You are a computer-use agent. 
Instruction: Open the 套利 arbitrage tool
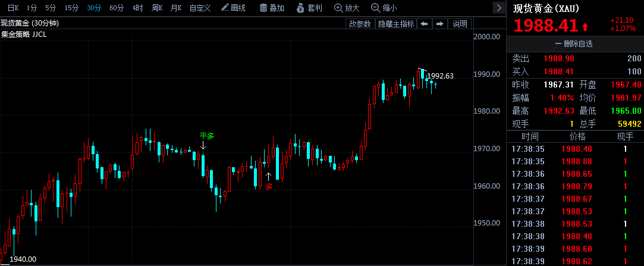click(309, 7)
